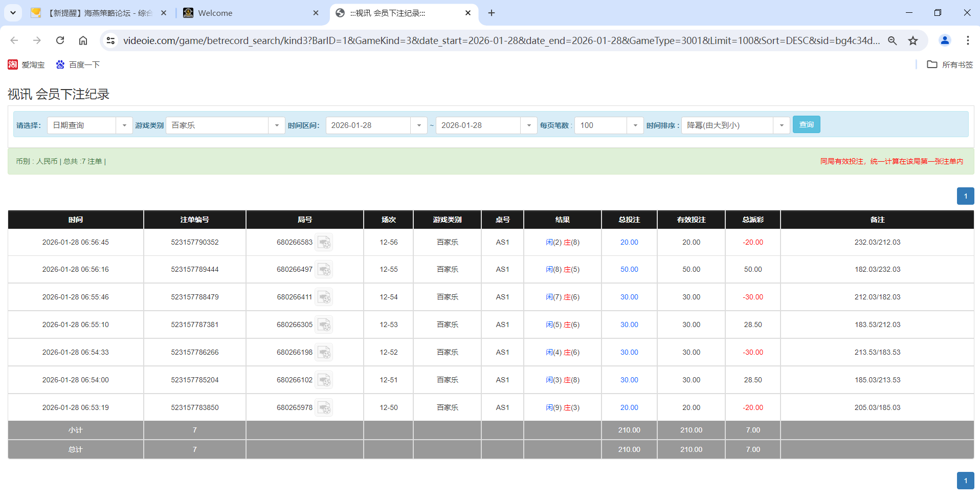Open a new tab with the plus button
The height and width of the screenshot is (498, 980).
492,13
